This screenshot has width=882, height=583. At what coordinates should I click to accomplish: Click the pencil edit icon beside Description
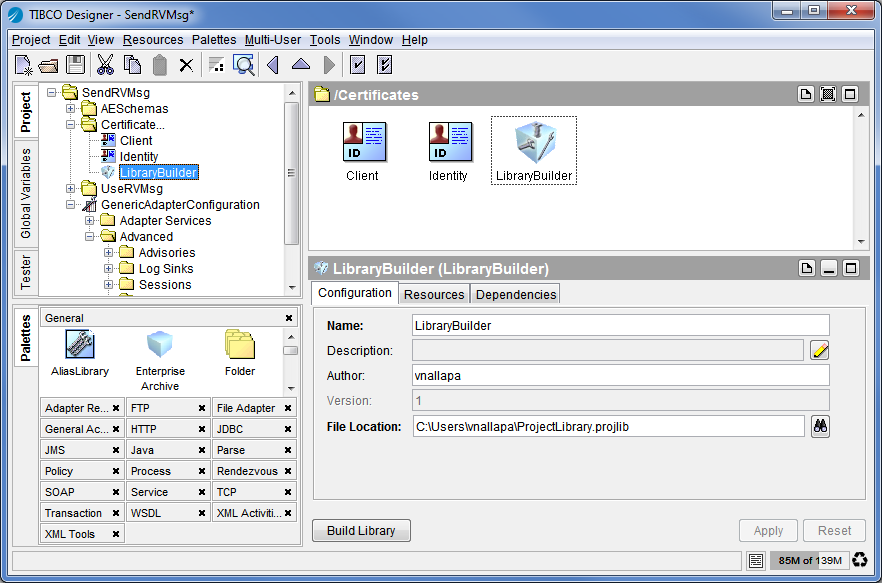(x=820, y=350)
